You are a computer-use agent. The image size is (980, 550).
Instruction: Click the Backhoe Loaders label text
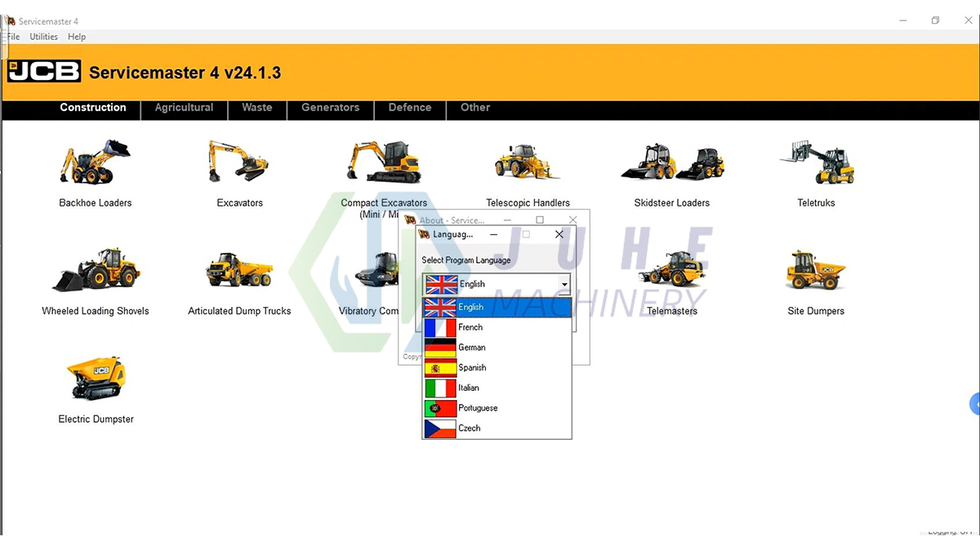(96, 203)
